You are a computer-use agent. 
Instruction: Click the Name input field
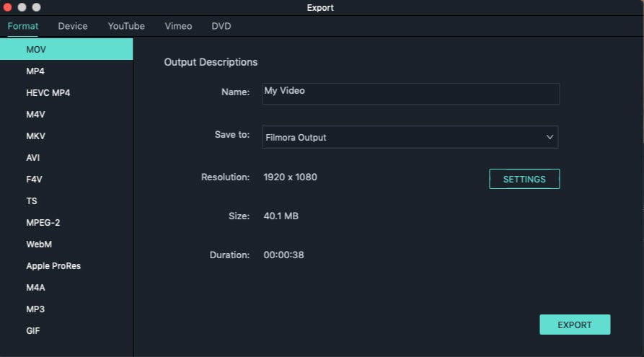click(x=410, y=94)
